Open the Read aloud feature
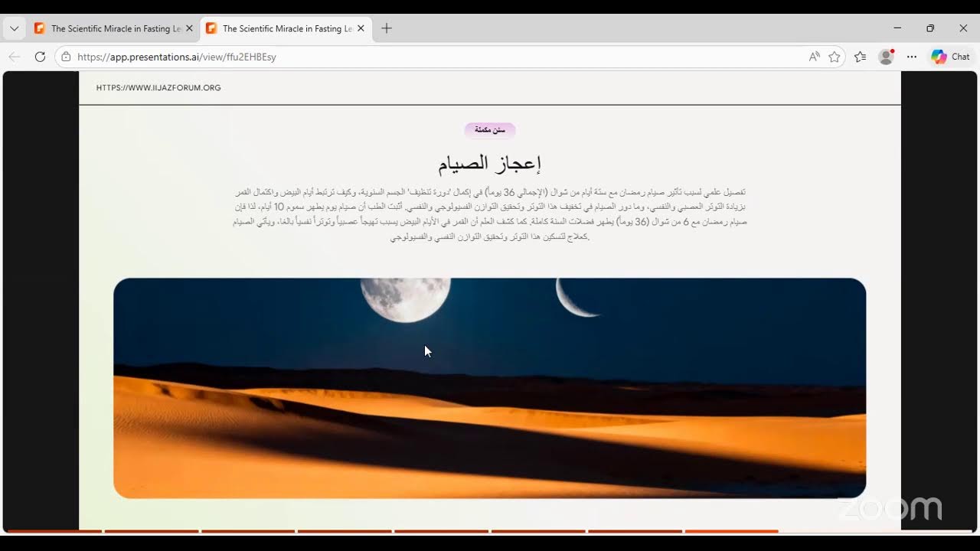Screen dimensions: 980x551 coord(814,57)
